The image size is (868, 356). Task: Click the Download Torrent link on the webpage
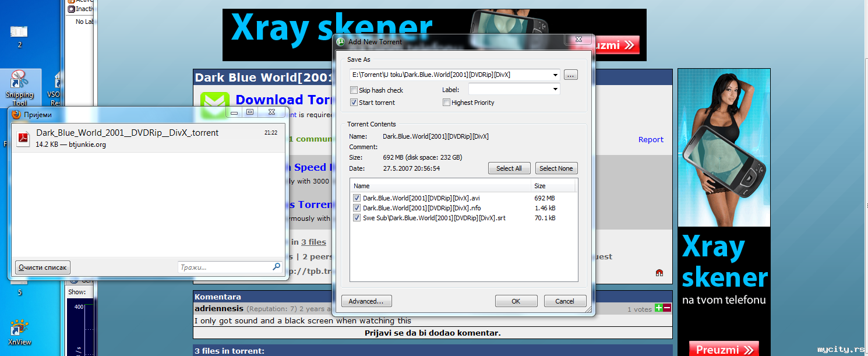285,100
